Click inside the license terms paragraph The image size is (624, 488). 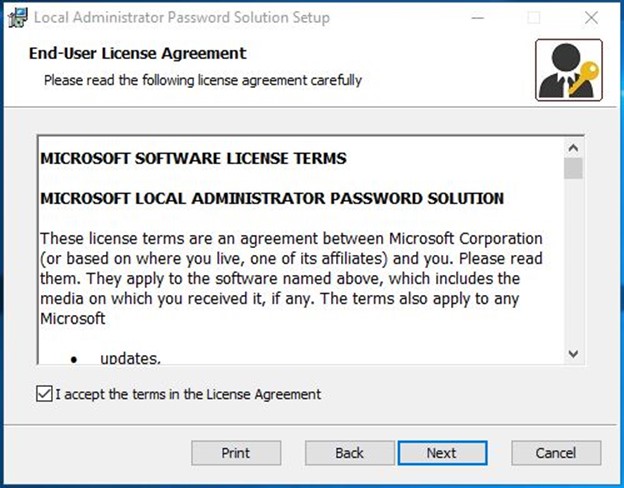[291, 278]
